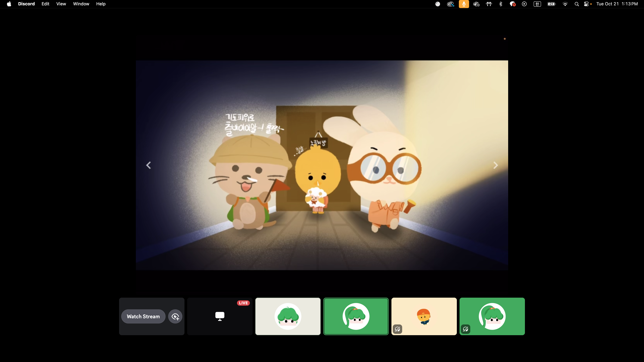The height and width of the screenshot is (362, 644).
Task: Open the Help menu
Action: tap(101, 4)
